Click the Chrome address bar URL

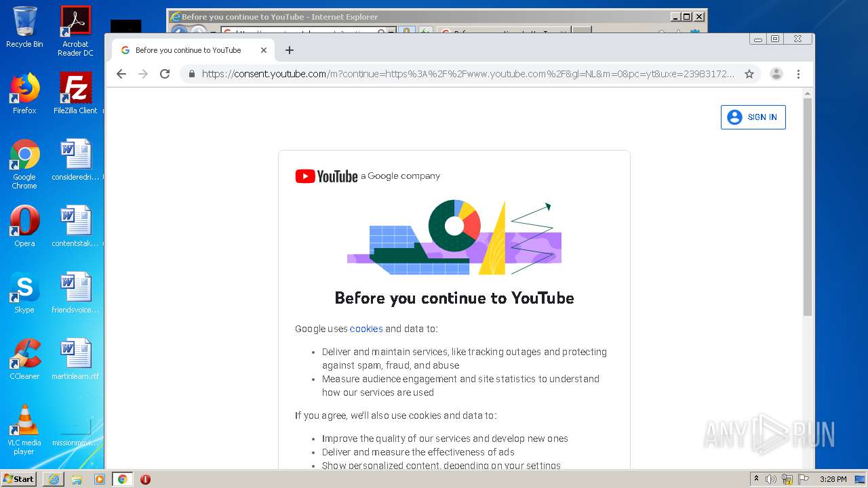(x=468, y=74)
